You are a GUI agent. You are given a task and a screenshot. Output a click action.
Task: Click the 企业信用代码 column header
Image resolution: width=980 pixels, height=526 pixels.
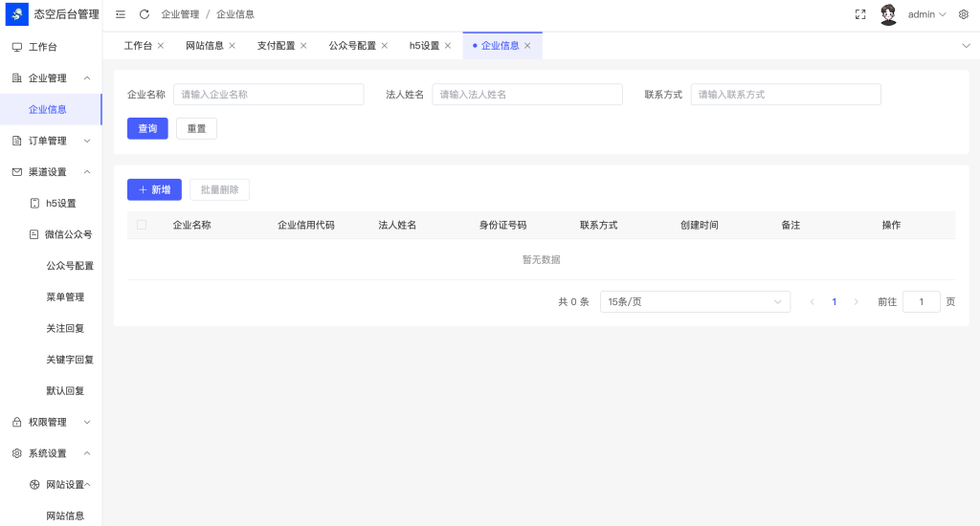tap(306, 225)
